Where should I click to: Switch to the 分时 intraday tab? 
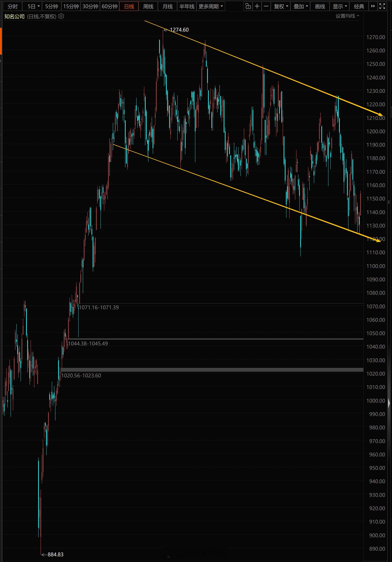pos(12,6)
